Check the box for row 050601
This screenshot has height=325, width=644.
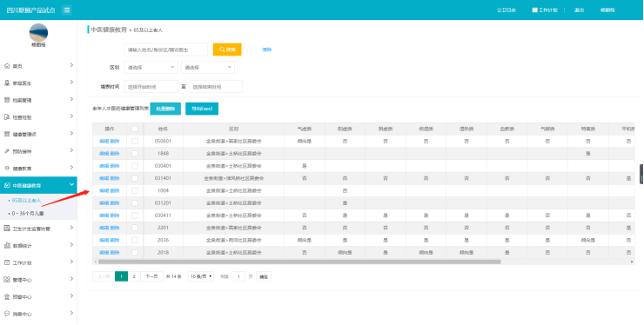click(135, 141)
